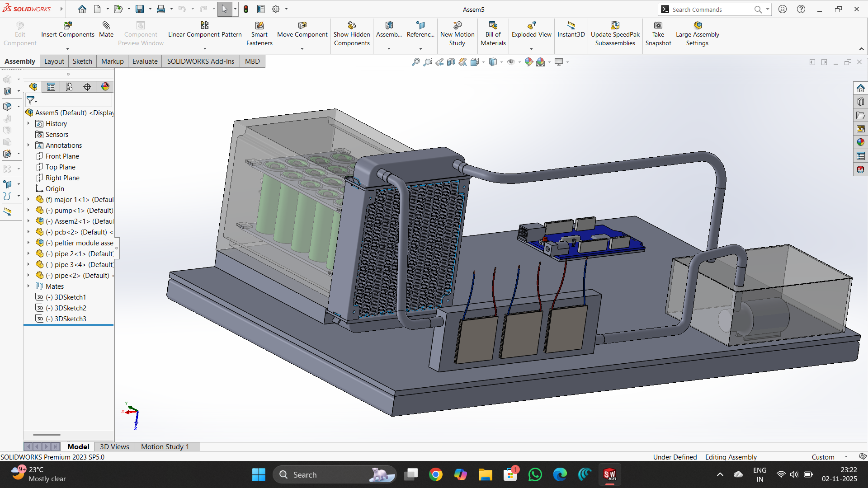This screenshot has height=488, width=868.
Task: Open Design Library in the task pane
Action: [x=860, y=102]
